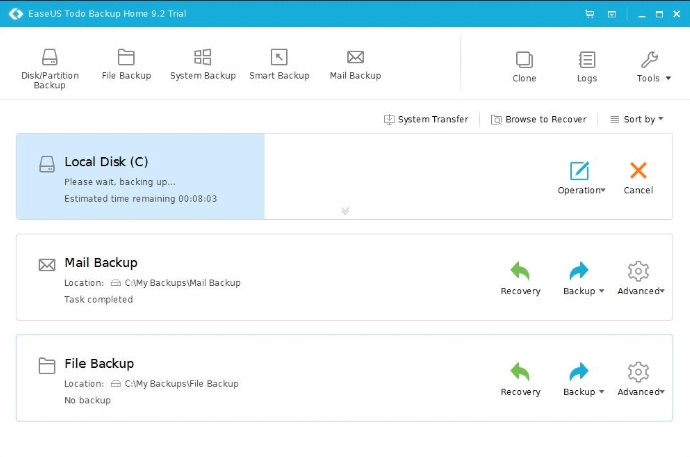
Task: Click System Transfer
Action: point(426,119)
